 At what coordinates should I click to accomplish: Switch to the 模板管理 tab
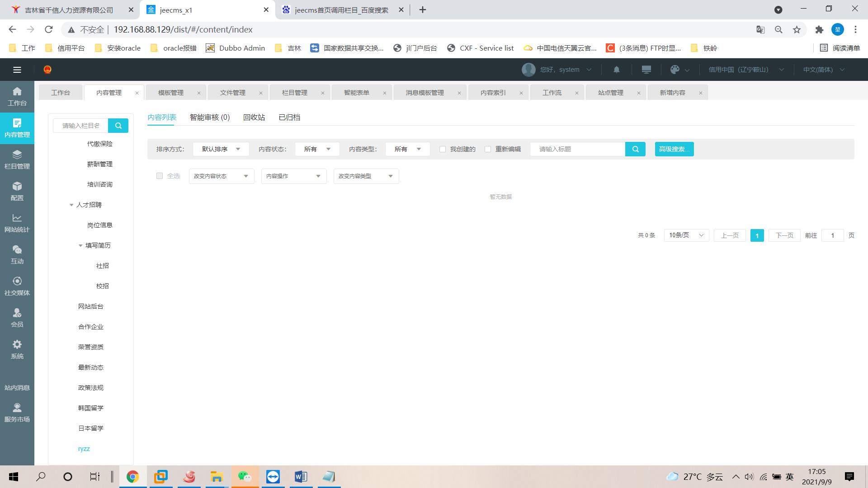tap(171, 93)
